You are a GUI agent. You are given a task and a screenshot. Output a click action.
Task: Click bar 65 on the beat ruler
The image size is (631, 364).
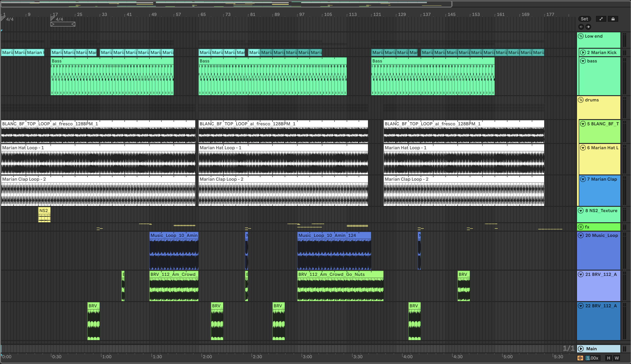coord(203,14)
